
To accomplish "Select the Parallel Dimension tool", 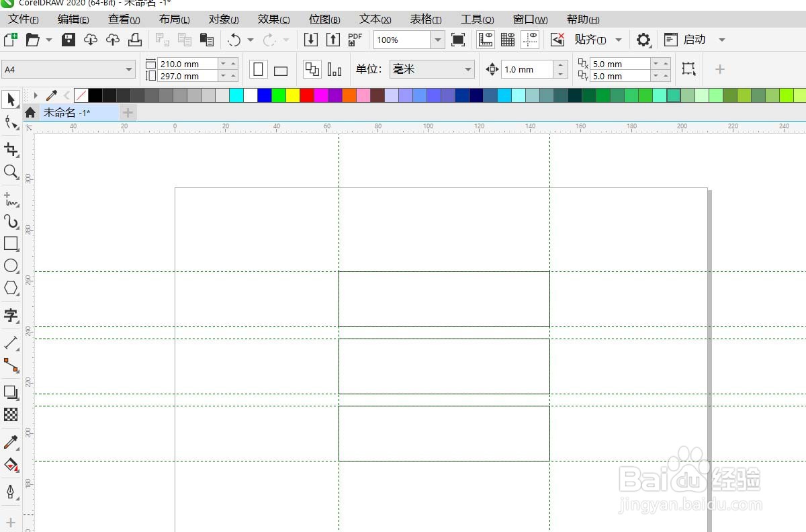I will pyautogui.click(x=11, y=343).
